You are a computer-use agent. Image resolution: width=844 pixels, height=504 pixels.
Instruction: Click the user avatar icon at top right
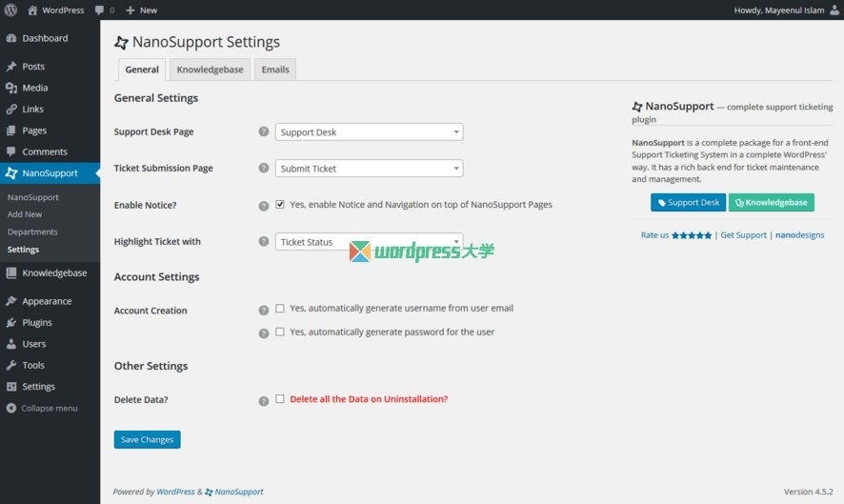coord(834,10)
